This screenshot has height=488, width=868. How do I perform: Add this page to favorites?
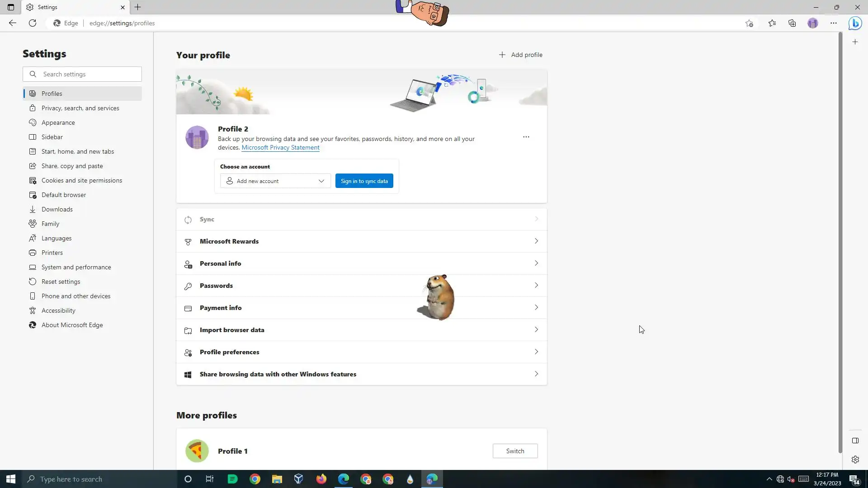tap(749, 23)
